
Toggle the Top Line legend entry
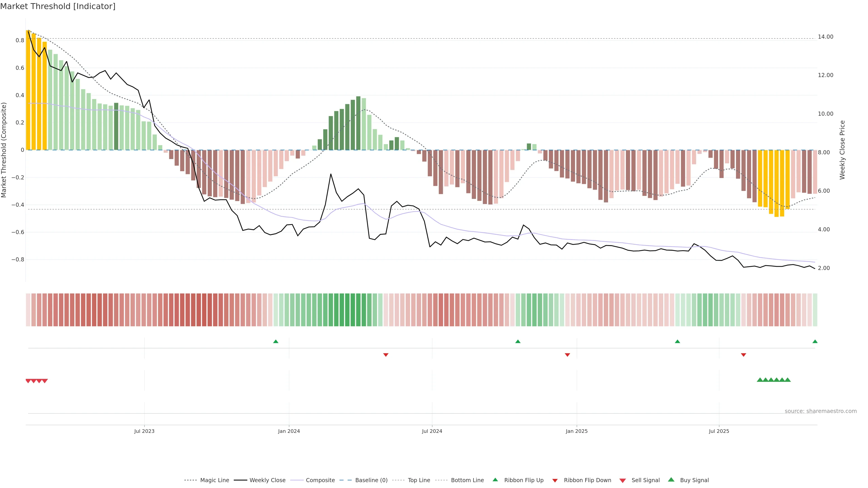pos(419,480)
